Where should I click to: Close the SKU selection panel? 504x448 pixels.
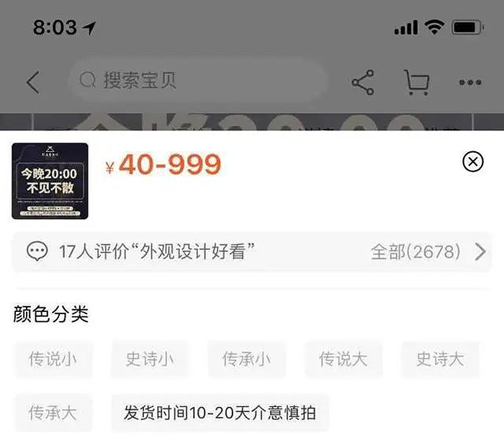click(472, 161)
